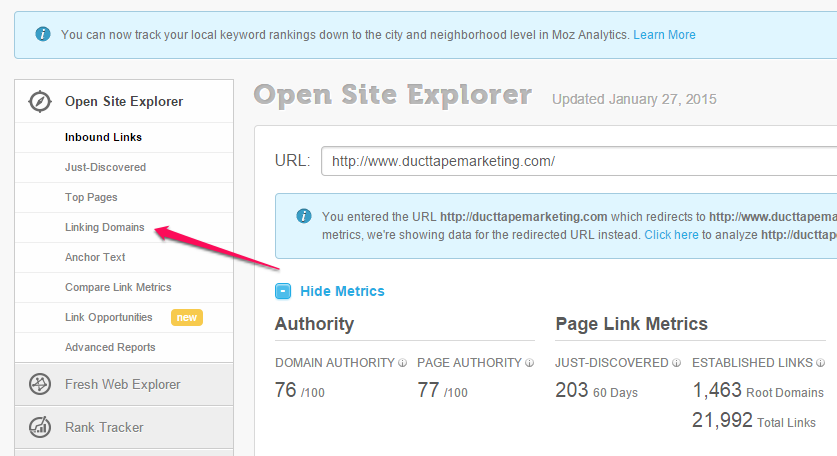Expand the Fresh Web Explorer section
This screenshot has width=837, height=456.
click(x=124, y=384)
